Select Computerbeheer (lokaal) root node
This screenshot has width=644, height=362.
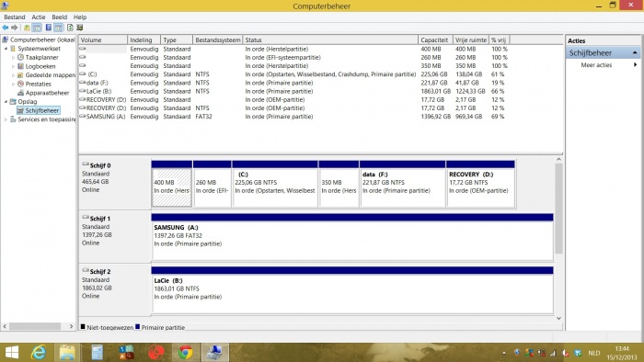pos(42,40)
